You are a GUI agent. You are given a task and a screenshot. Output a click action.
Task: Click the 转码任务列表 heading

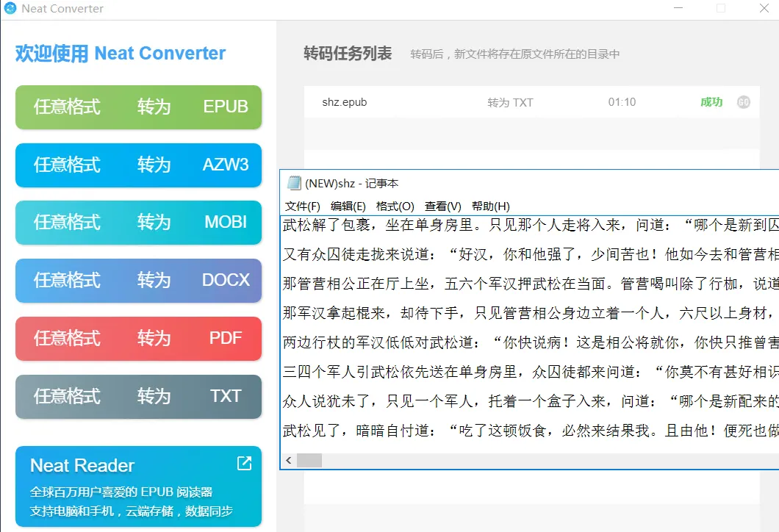point(348,53)
